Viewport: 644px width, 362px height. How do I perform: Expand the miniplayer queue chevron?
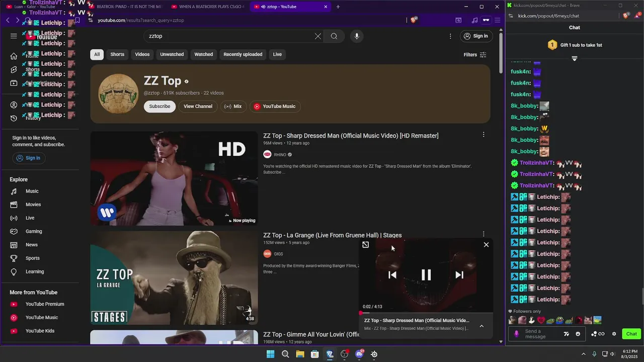click(481, 326)
